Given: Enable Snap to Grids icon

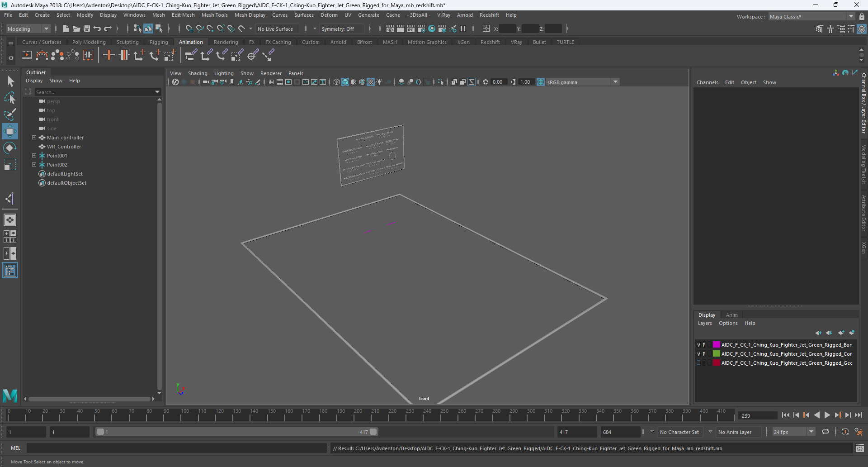Looking at the screenshot, I should click(x=189, y=29).
